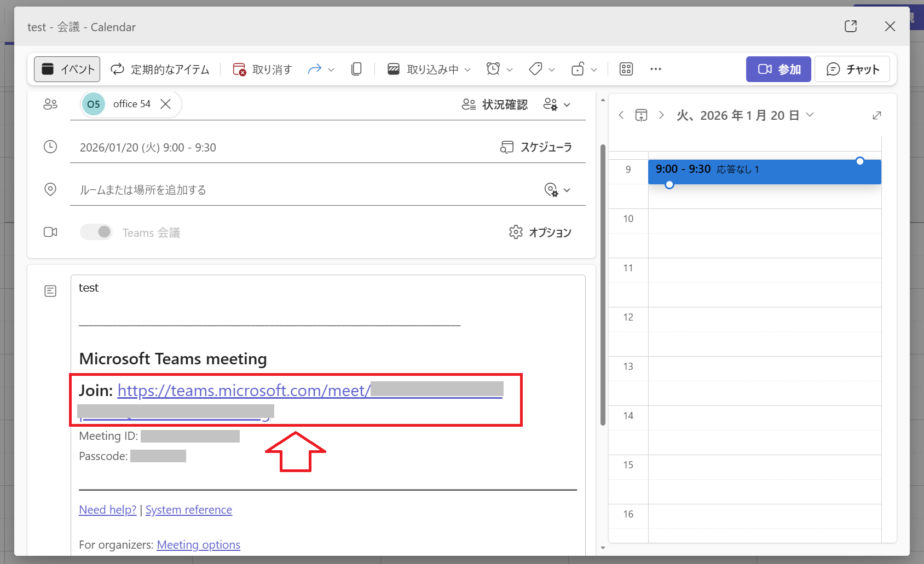Select the イベント tab
This screenshot has width=924, height=564.
(67, 69)
